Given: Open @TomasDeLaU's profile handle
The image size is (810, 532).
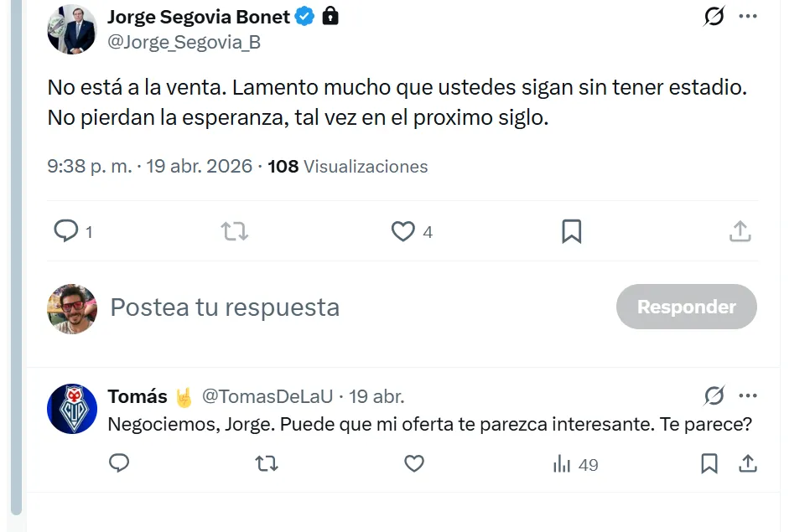Looking at the screenshot, I should point(267,396).
